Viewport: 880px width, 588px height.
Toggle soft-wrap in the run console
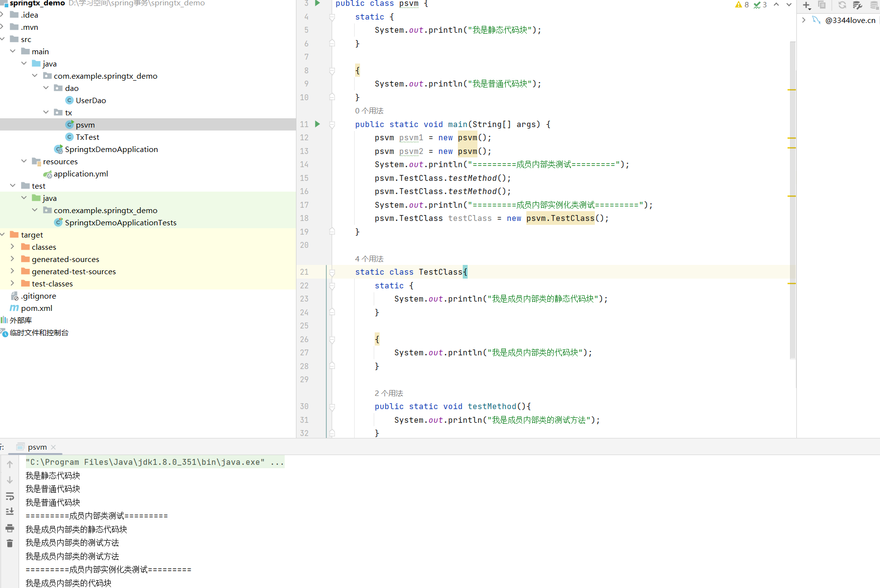(x=10, y=497)
